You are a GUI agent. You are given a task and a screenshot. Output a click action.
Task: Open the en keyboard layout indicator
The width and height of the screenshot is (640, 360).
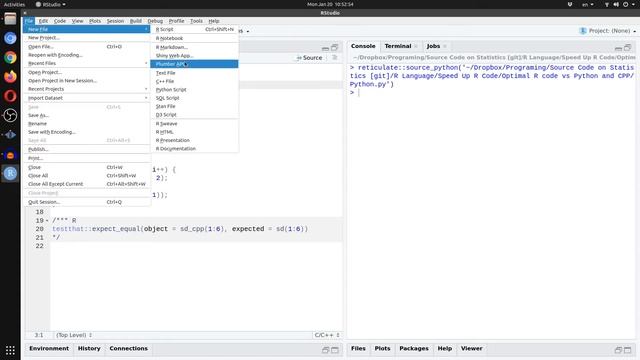[588, 4]
